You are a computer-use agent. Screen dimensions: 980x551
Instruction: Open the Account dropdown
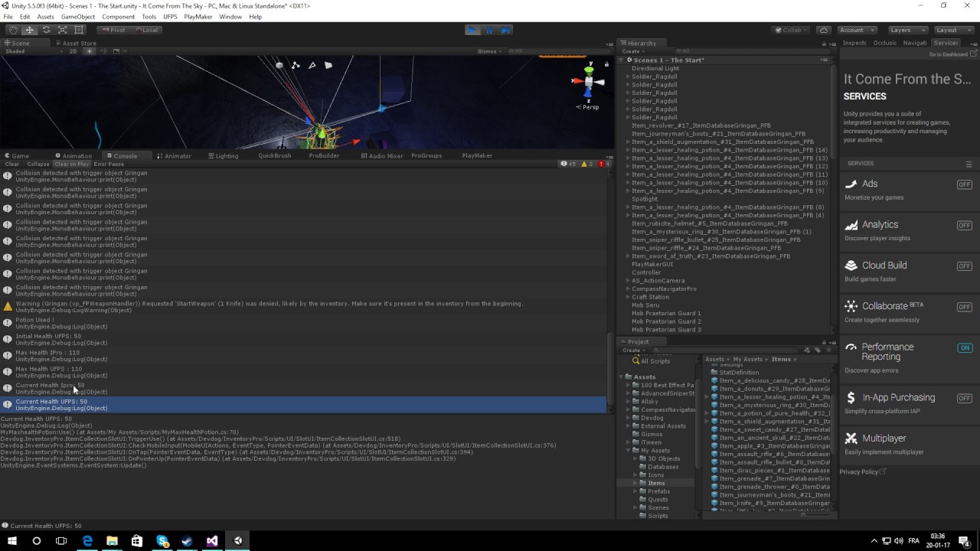click(856, 30)
